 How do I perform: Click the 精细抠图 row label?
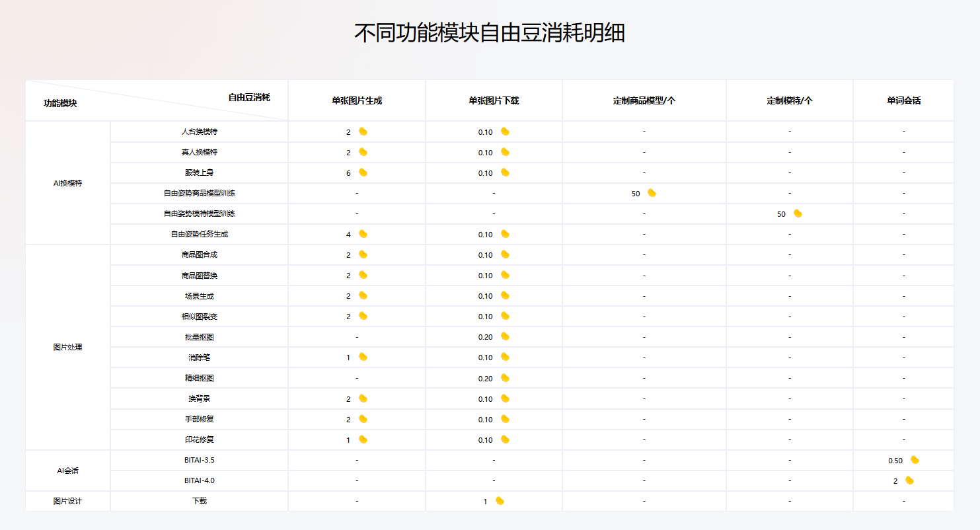pyautogui.click(x=200, y=378)
